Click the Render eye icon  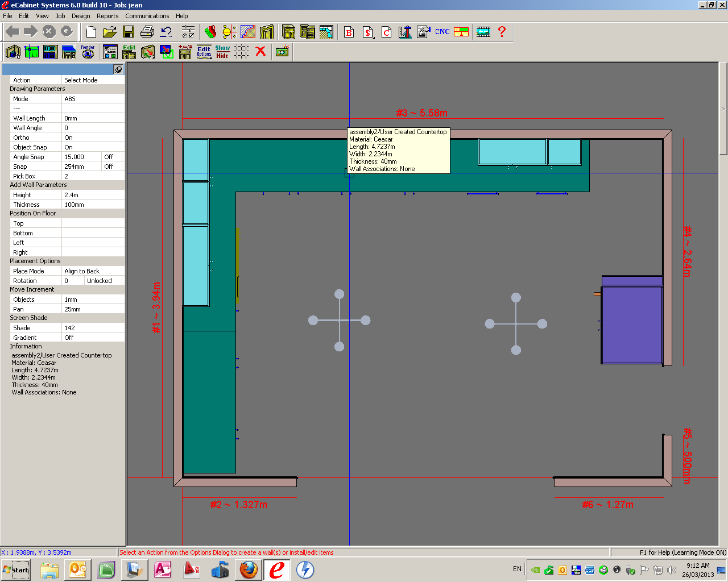tap(88, 52)
